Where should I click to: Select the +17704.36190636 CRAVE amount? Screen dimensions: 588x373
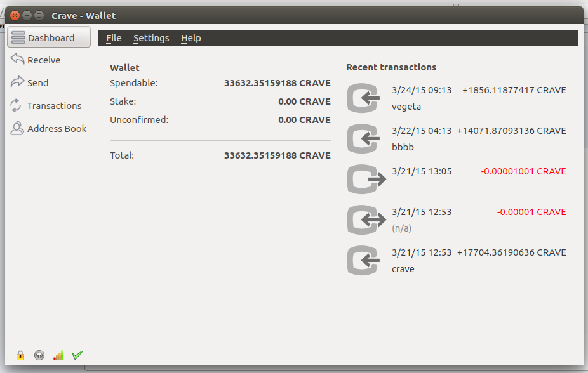tap(512, 252)
